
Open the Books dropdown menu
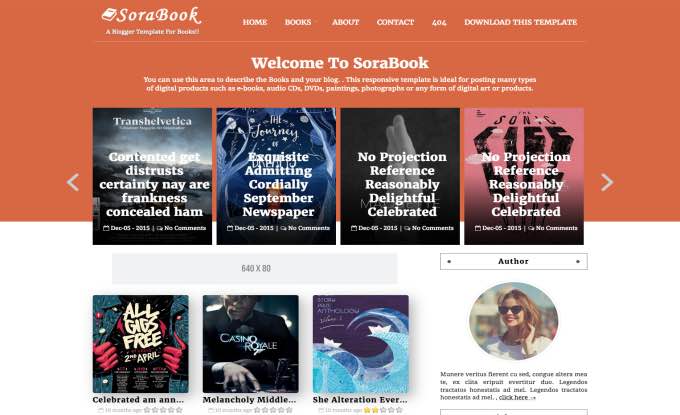click(x=298, y=22)
